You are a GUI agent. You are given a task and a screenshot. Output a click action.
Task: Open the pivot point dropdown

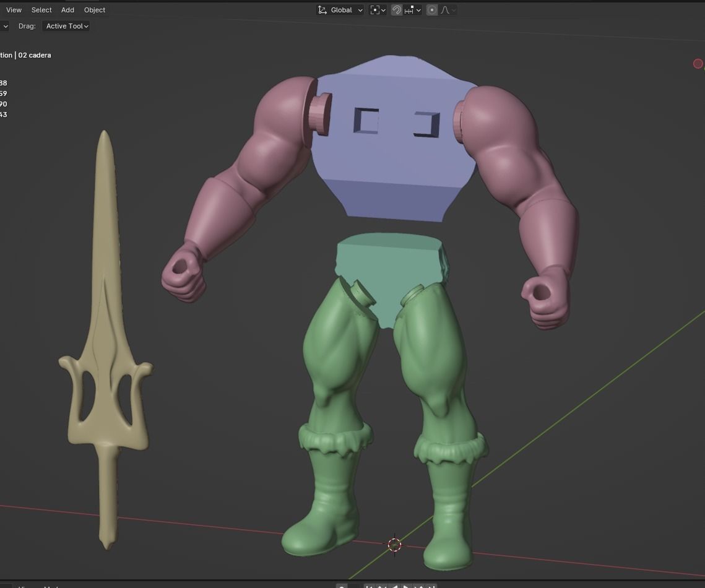378,10
